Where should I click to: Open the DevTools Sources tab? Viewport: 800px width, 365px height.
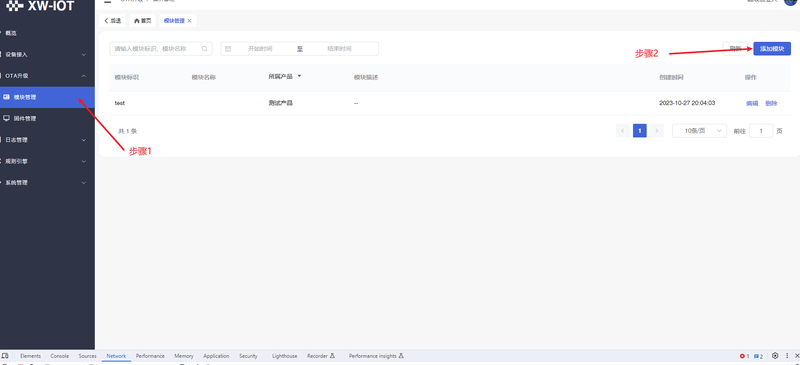[87, 356]
